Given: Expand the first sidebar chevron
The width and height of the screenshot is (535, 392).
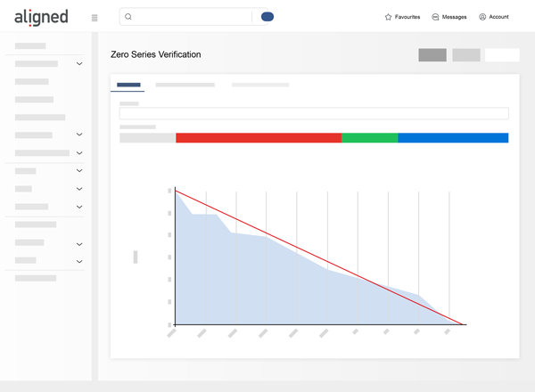Looking at the screenshot, I should point(79,64).
